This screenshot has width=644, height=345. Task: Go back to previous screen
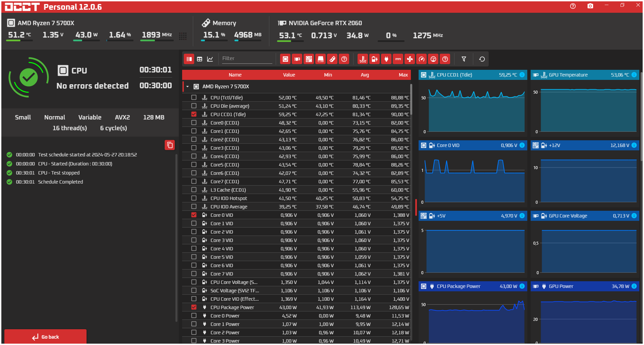[46, 337]
